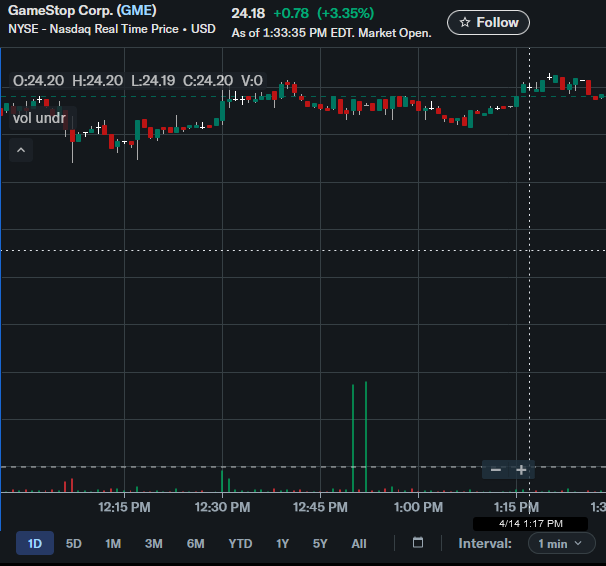The image size is (606, 566).
Task: Click the tallest green volume bar
Action: 366,437
